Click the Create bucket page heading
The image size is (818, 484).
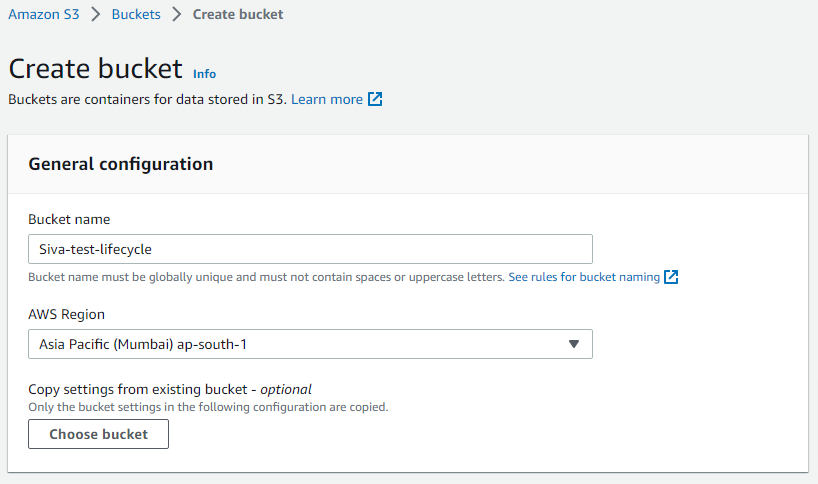click(95, 69)
